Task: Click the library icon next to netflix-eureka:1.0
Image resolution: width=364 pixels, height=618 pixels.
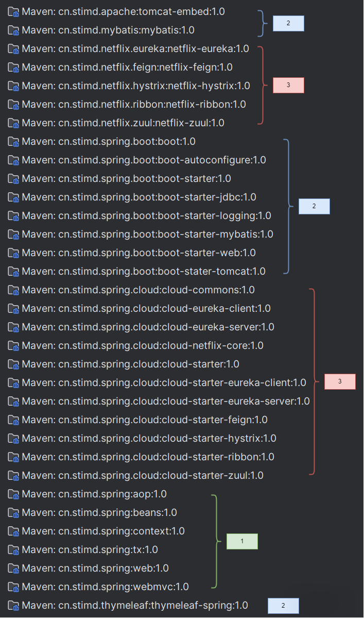Action: coord(13,49)
